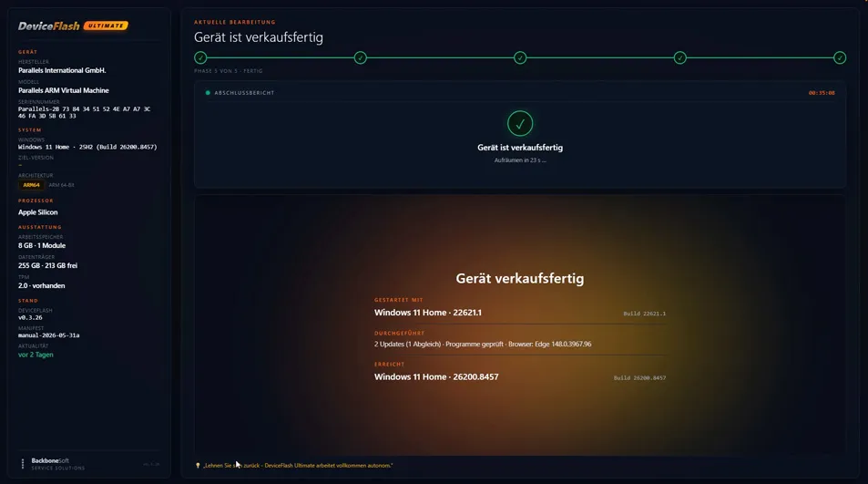Screen dimensions: 868x484
Task: Click the ULTIMATE edition badge
Action: (106, 26)
